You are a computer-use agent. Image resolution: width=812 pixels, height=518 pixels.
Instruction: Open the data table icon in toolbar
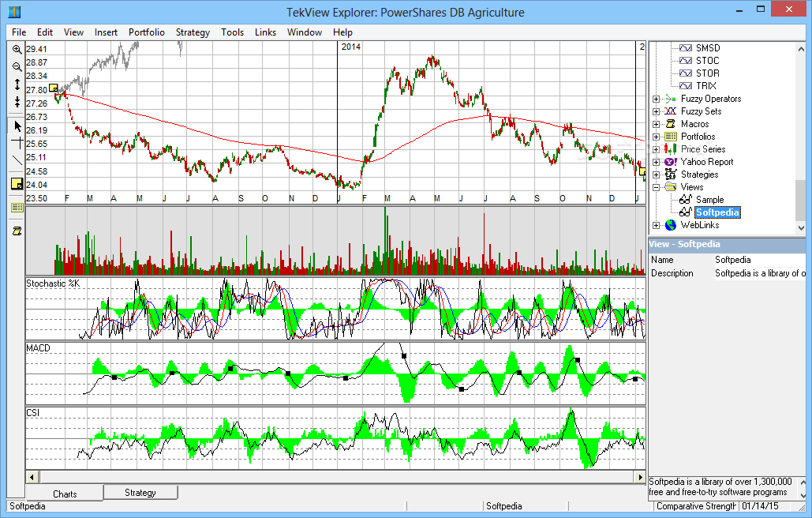pos(17,208)
